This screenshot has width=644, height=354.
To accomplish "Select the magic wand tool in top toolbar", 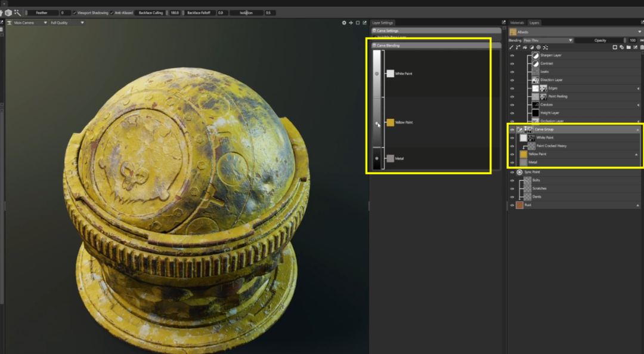I will [18, 13].
